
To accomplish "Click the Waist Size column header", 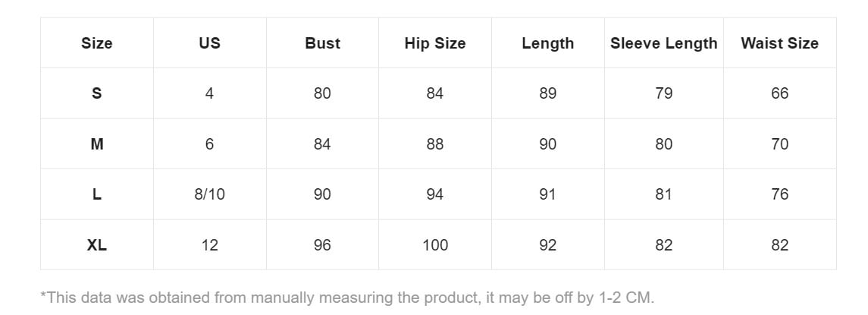I will tap(779, 43).
